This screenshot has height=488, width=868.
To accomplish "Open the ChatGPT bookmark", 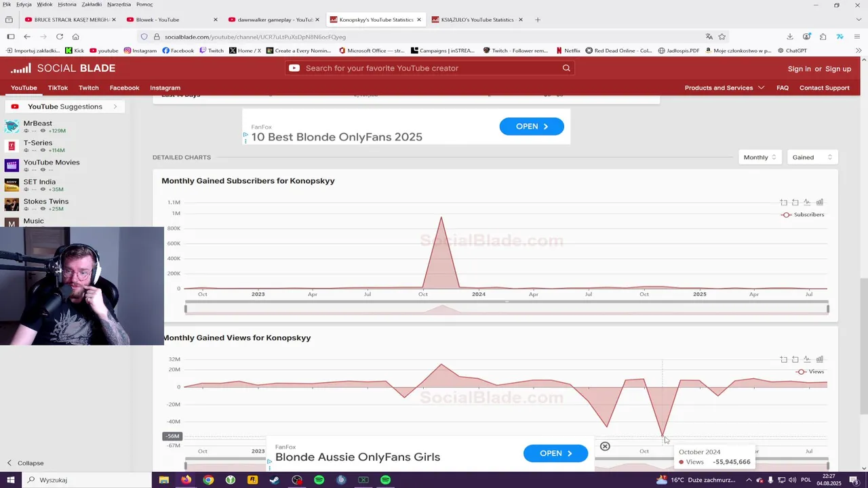I will click(792, 50).
